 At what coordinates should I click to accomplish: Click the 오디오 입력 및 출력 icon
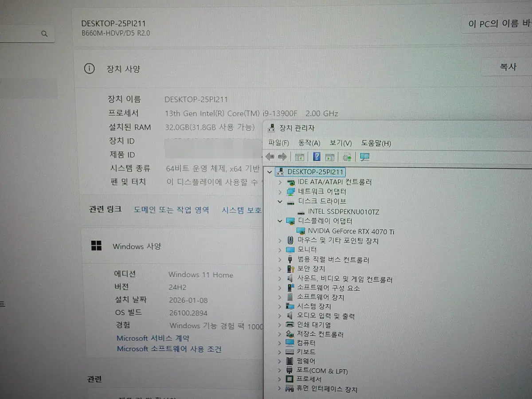pyautogui.click(x=290, y=316)
